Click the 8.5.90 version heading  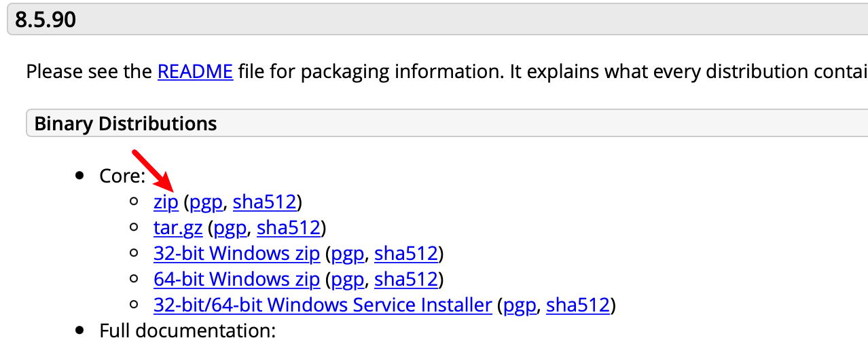(46, 20)
